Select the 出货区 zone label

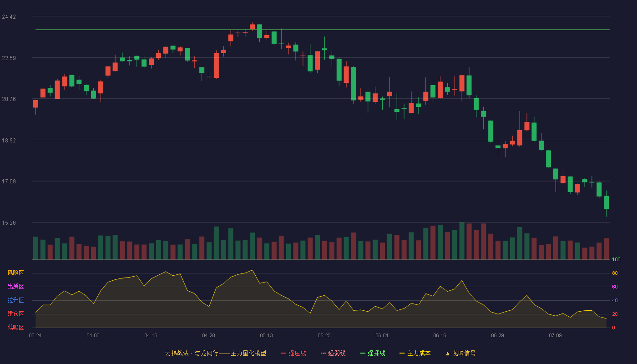coord(15,287)
